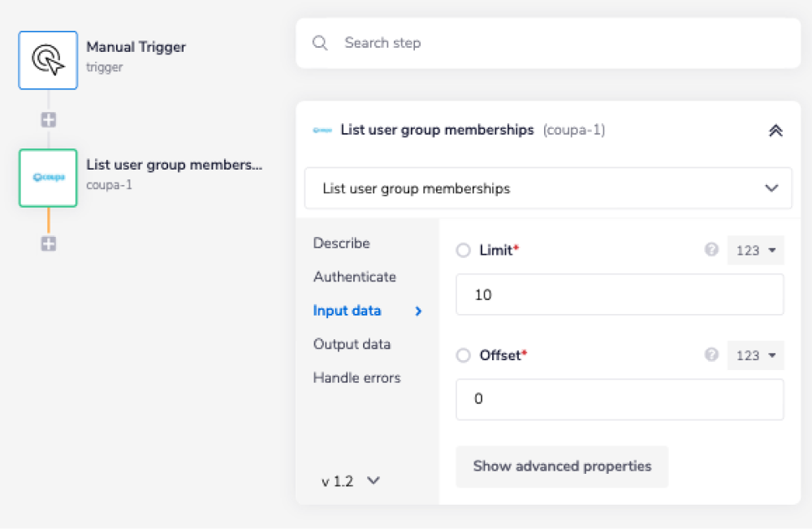Change Limit data type 123 dropdown
This screenshot has height=529, width=812.
[755, 251]
